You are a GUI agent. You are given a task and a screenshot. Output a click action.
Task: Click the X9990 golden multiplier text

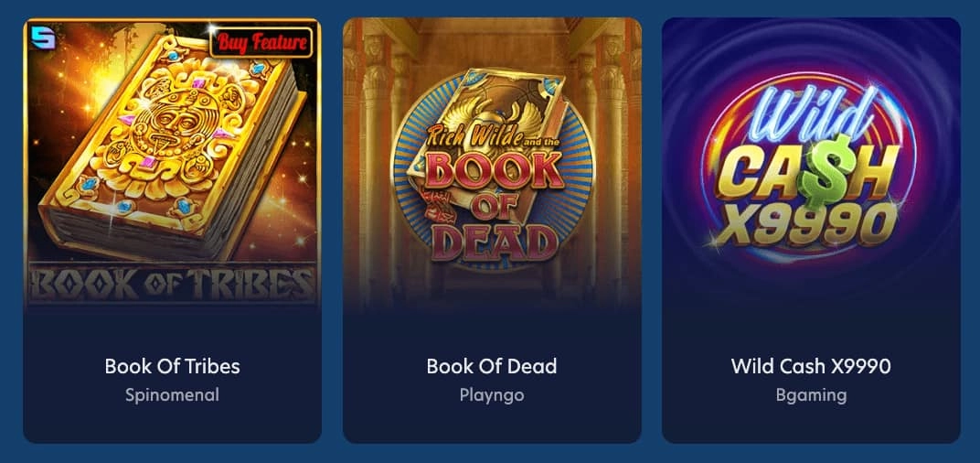(x=808, y=223)
